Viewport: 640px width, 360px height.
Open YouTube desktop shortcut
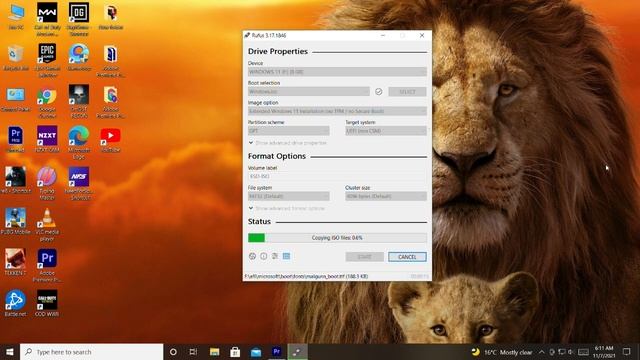pos(111,140)
